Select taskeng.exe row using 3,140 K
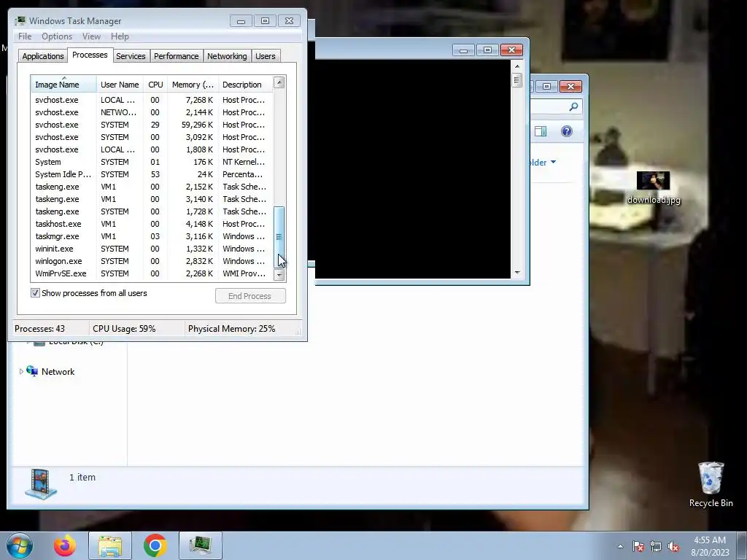Viewport: 747px width, 560px height. click(x=152, y=199)
